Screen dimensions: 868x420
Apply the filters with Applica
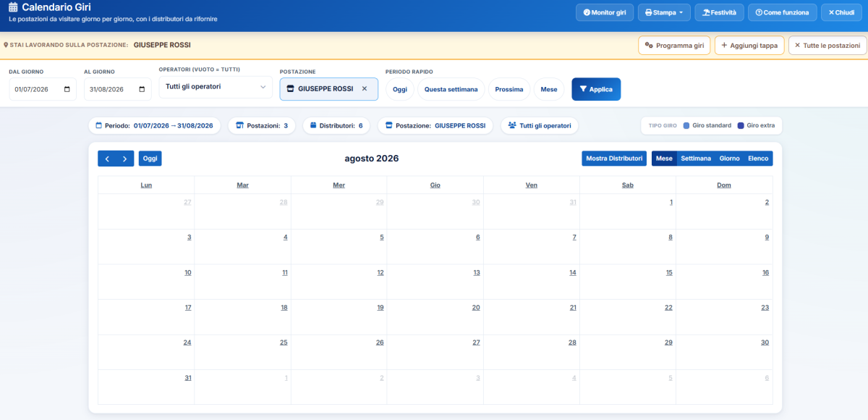(x=596, y=89)
